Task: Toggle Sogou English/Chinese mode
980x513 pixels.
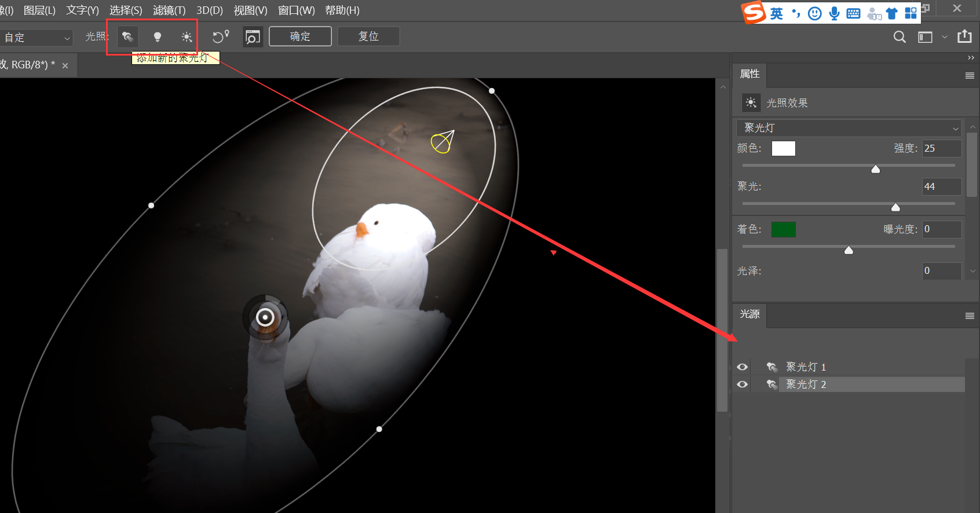Action: tap(777, 13)
